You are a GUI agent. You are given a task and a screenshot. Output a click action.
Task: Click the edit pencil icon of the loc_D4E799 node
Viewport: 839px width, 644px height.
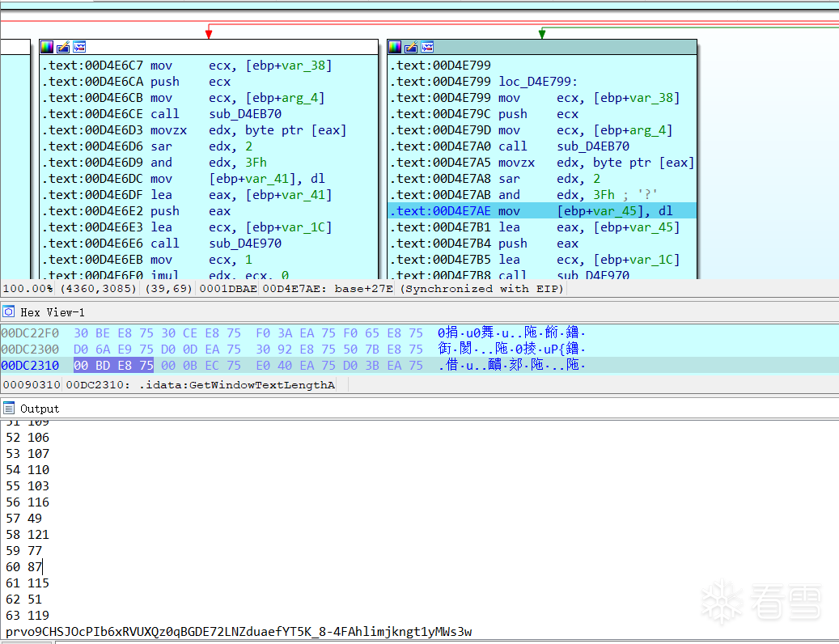411,47
